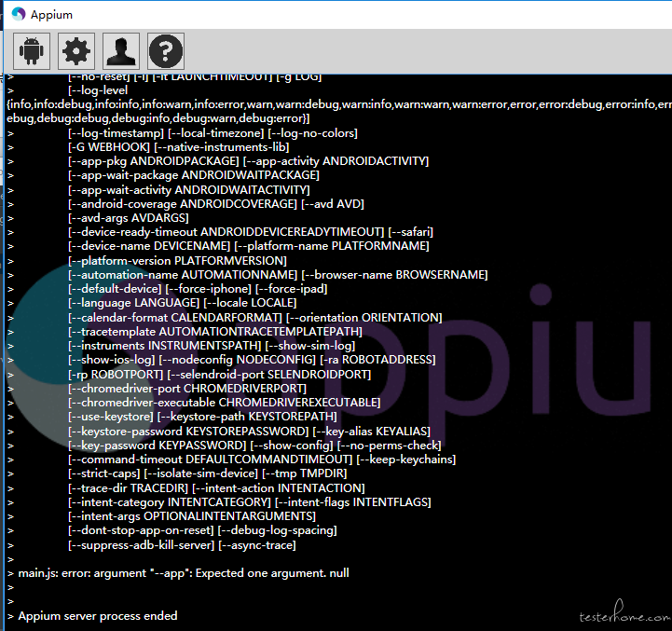
Task: Click the --trace-dir TRACEDIR line
Action: (x=216, y=488)
